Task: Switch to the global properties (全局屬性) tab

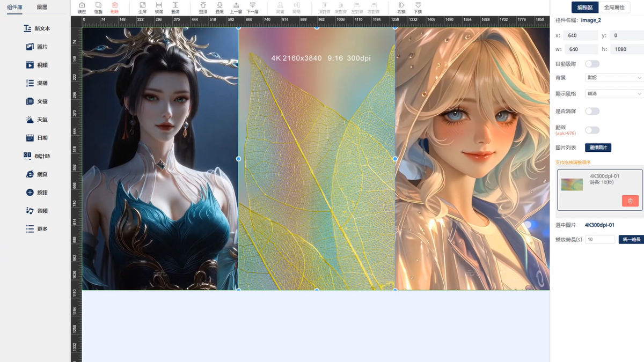Action: (x=616, y=8)
